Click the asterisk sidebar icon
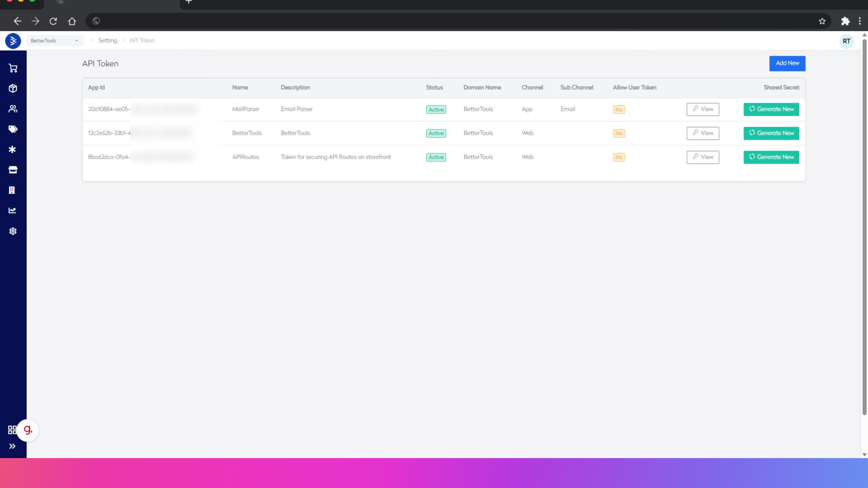This screenshot has height=488, width=868. [x=13, y=150]
